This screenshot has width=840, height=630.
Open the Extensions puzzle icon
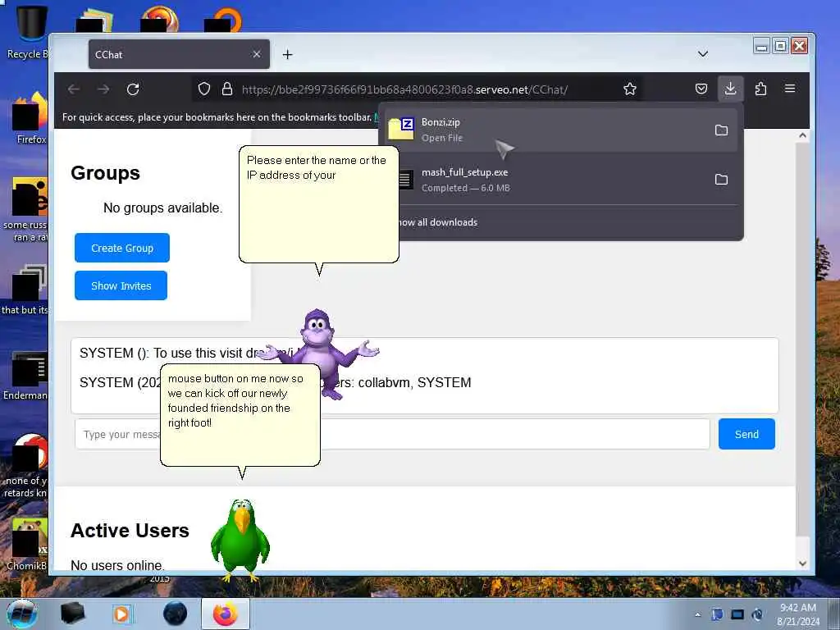pos(760,89)
